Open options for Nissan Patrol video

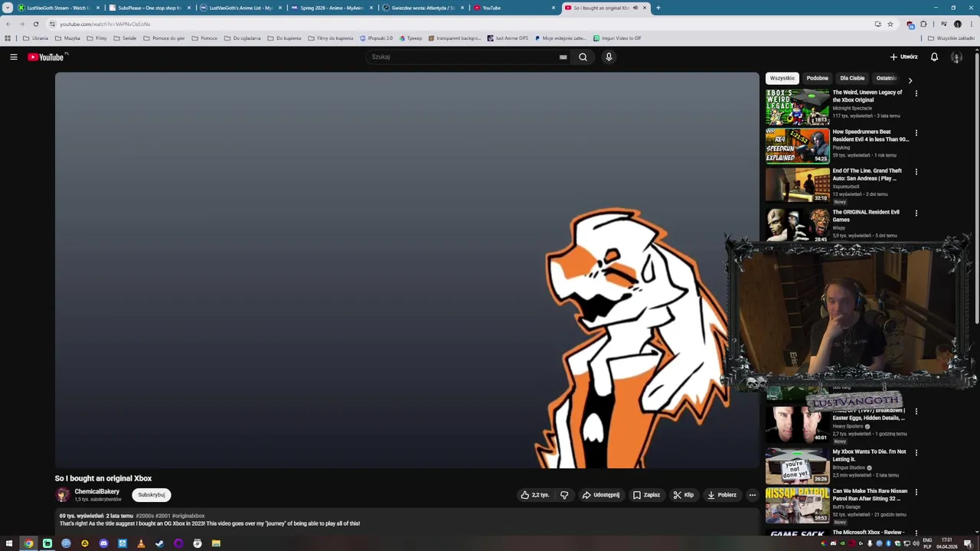[916, 492]
